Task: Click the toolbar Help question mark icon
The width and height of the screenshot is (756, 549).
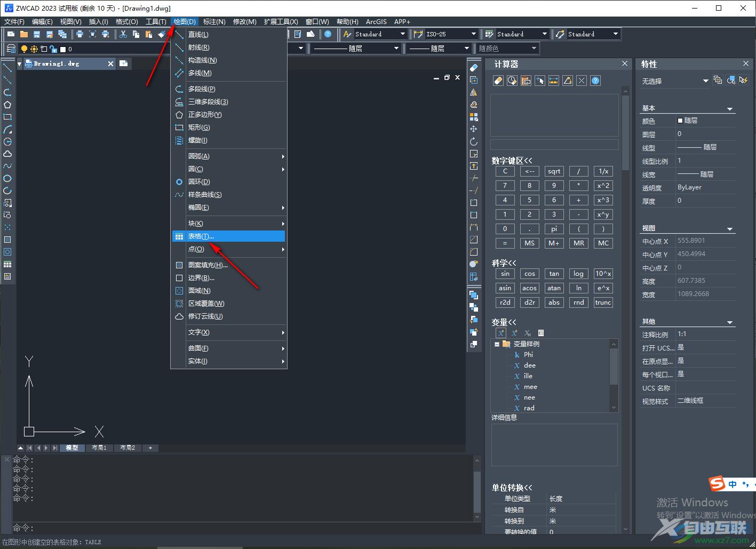Action: (x=328, y=34)
